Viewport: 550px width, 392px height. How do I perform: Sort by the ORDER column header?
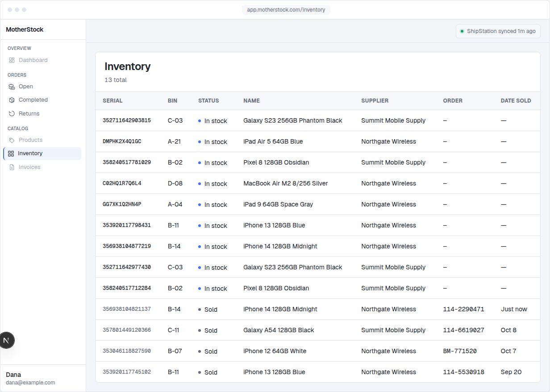[453, 101]
